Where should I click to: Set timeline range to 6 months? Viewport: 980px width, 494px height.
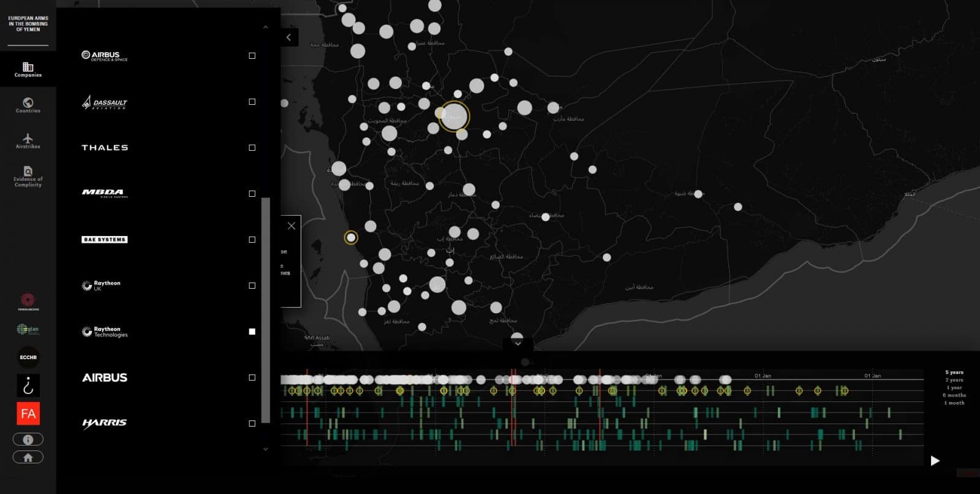pyautogui.click(x=954, y=395)
